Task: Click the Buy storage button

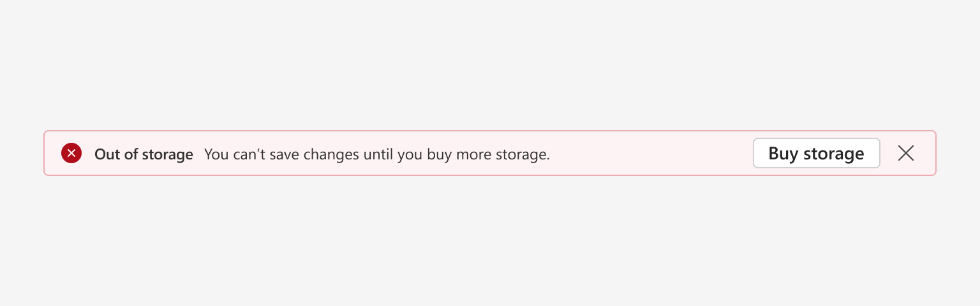Action: tap(817, 153)
